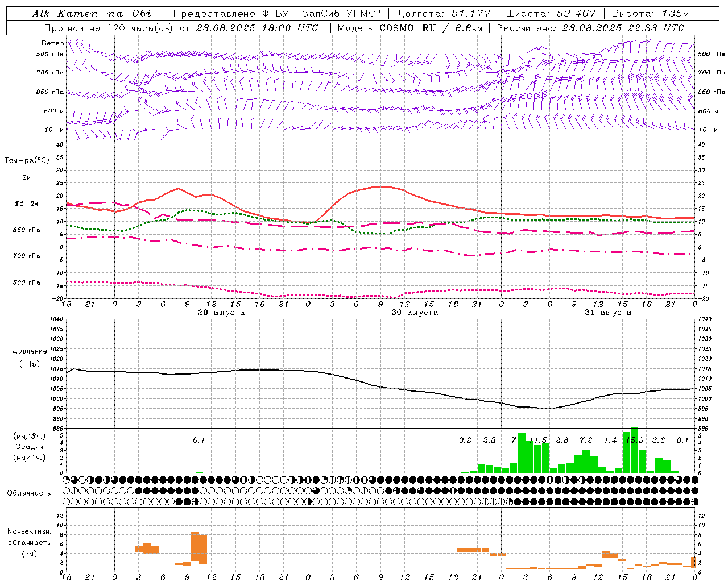The image size is (728, 582).
Task: Click the Тем-ра(°C) axis title
Action: pos(27,161)
